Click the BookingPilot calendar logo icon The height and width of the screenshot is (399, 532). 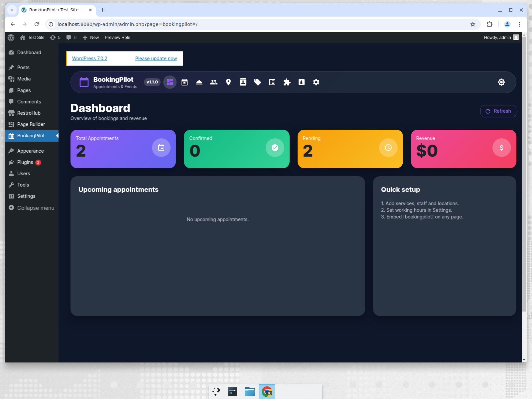(84, 82)
